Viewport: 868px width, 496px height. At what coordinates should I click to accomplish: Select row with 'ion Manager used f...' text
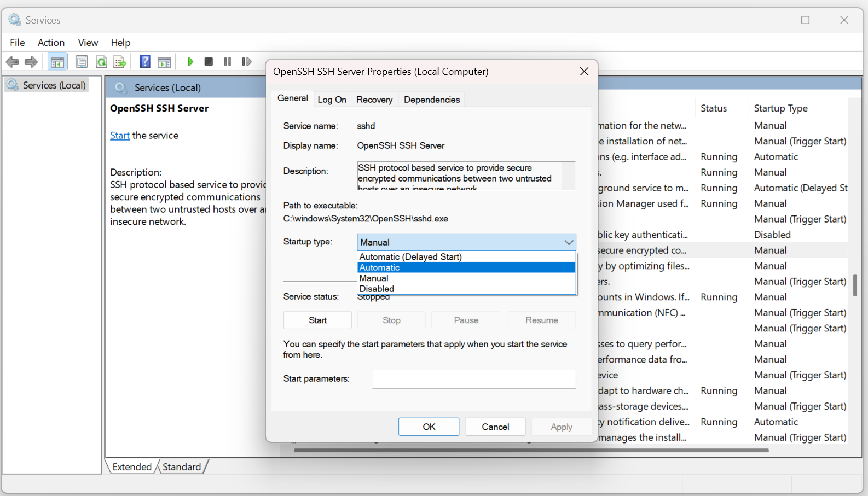644,203
